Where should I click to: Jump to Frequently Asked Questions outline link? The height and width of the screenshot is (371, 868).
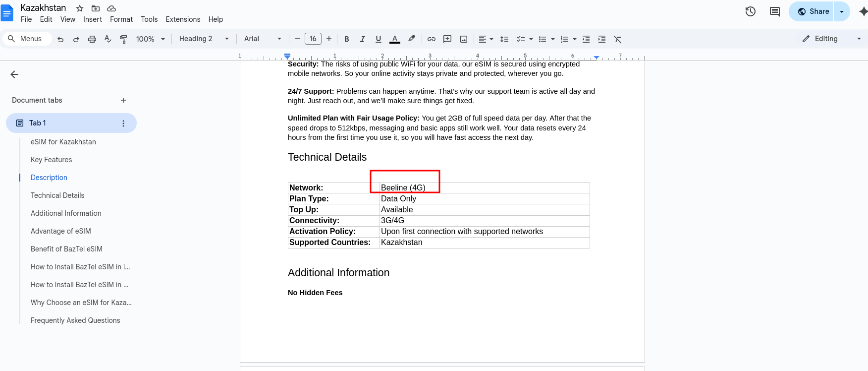tap(75, 320)
